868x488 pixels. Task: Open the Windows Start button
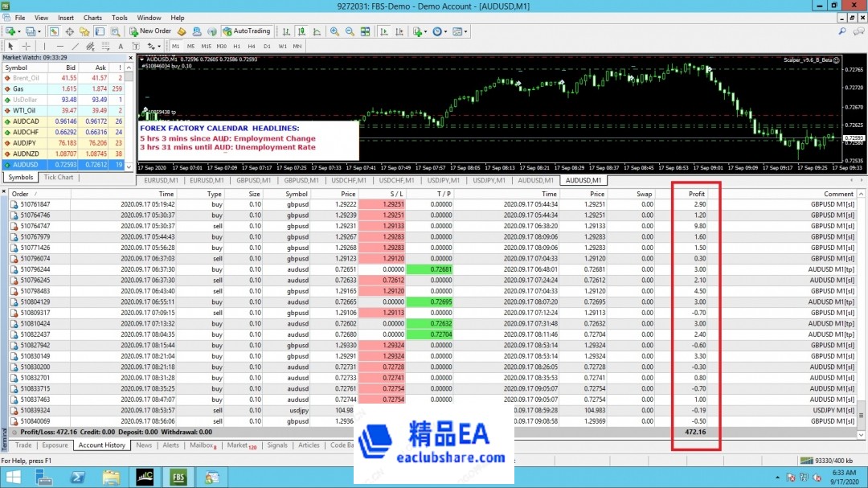click(x=13, y=477)
